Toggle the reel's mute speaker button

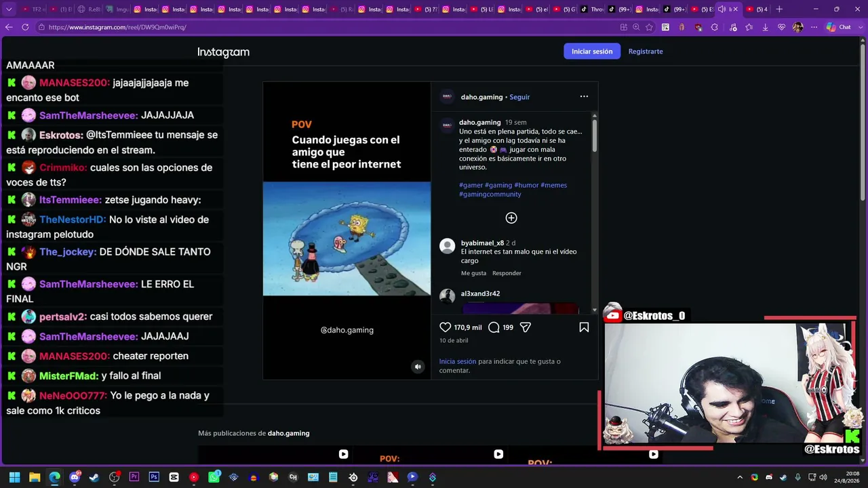[x=418, y=367]
